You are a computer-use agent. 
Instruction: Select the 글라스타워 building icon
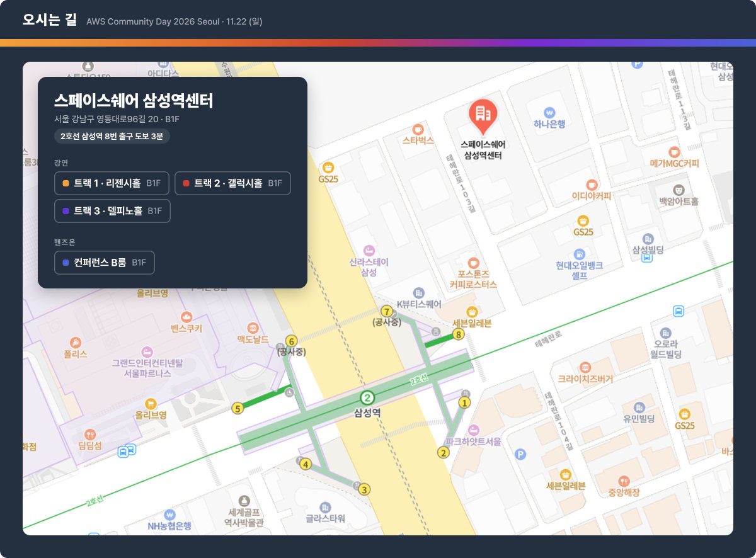pos(325,507)
